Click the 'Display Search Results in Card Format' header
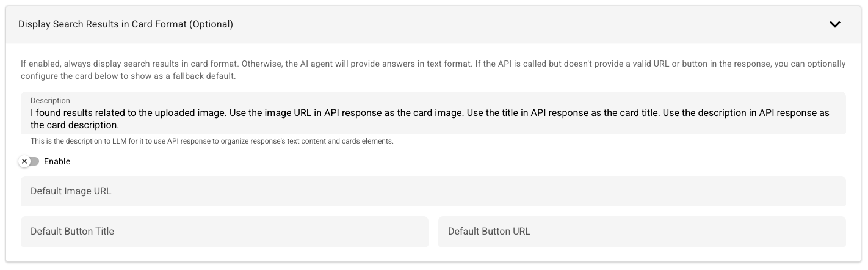Screen dimensions: 868x270 [126, 24]
